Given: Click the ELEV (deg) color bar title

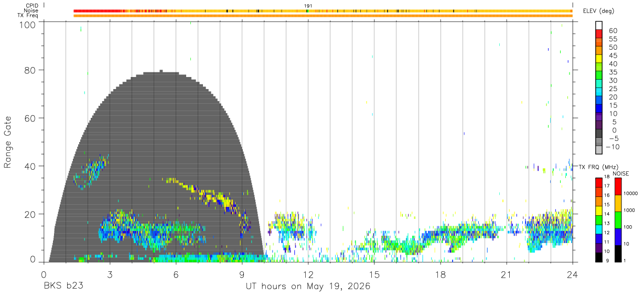Looking at the screenshot, I should click(x=598, y=11).
